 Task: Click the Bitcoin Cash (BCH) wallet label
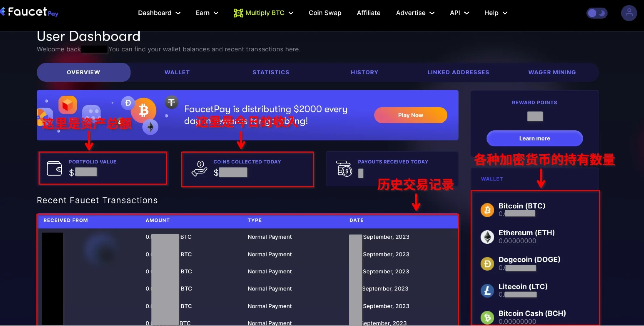click(532, 313)
